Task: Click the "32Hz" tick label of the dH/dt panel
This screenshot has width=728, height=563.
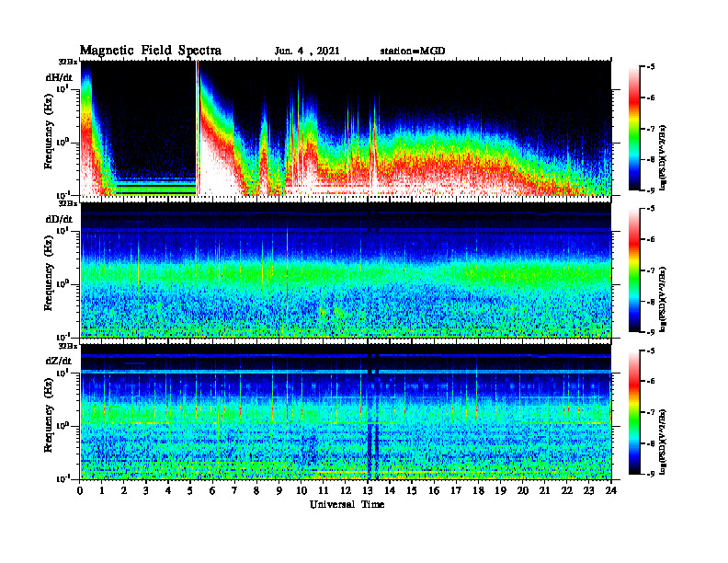Action: [x=68, y=62]
